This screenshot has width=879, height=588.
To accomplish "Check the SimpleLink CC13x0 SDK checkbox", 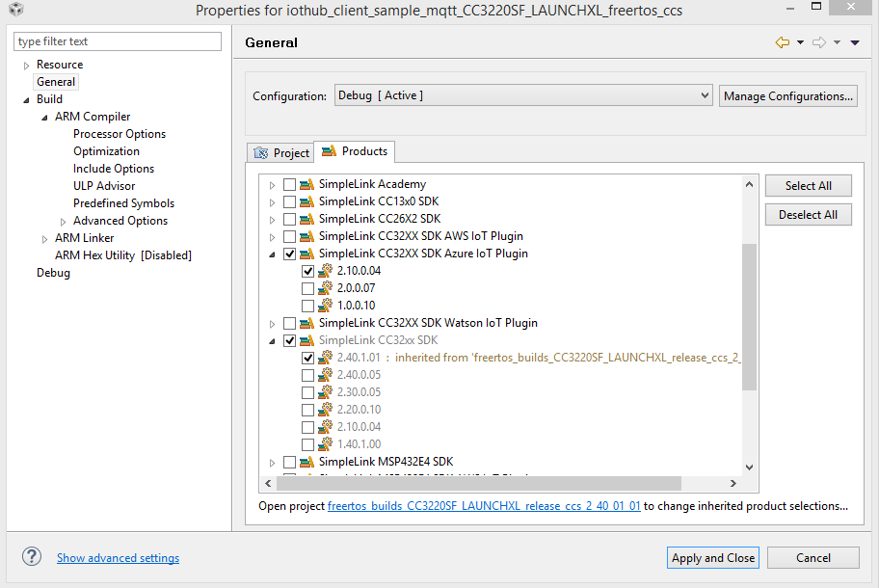I will pos(289,201).
